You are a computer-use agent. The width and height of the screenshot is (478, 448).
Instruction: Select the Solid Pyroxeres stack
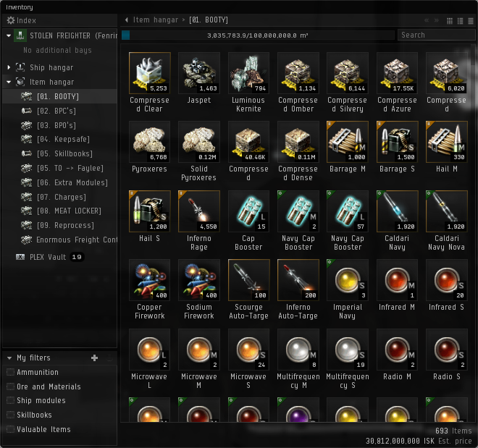click(199, 142)
